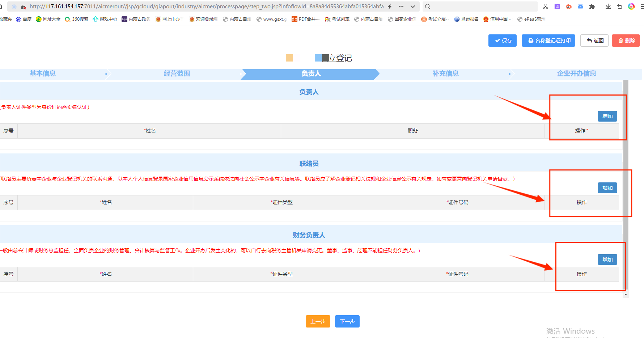Image resolution: width=644 pixels, height=338 pixels.
Task: Click the colorful AI assistant icon
Action: pyautogui.click(x=631, y=7)
